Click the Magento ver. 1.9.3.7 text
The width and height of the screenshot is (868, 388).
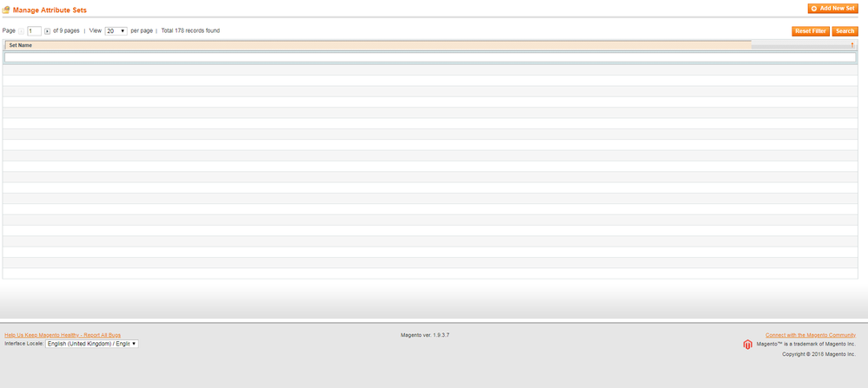click(x=425, y=335)
